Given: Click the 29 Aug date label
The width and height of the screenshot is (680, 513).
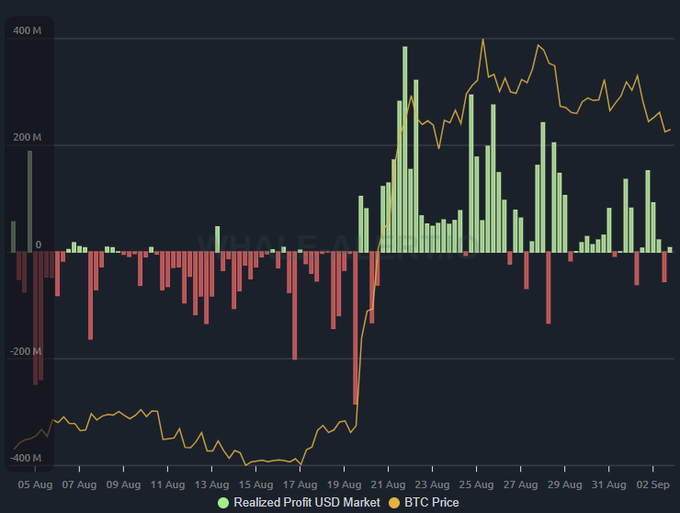Looking at the screenshot, I should (x=565, y=485).
